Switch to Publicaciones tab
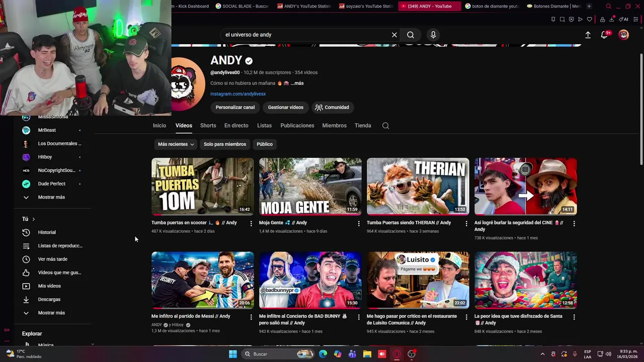 click(x=297, y=126)
